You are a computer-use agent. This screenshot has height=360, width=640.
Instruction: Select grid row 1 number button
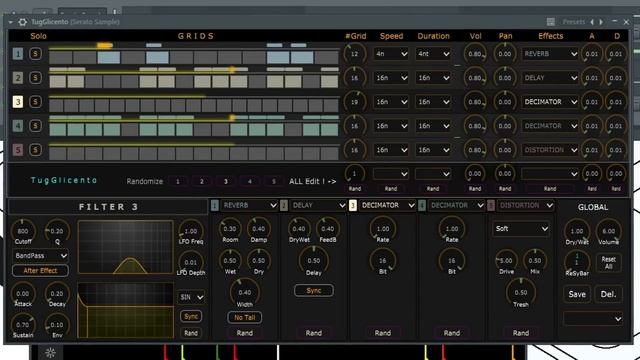click(x=18, y=53)
